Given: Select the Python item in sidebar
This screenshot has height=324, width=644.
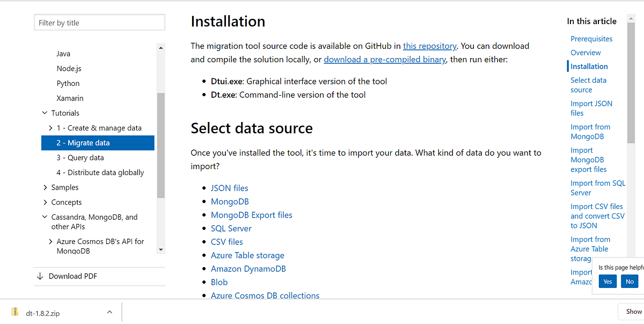Looking at the screenshot, I should point(68,84).
